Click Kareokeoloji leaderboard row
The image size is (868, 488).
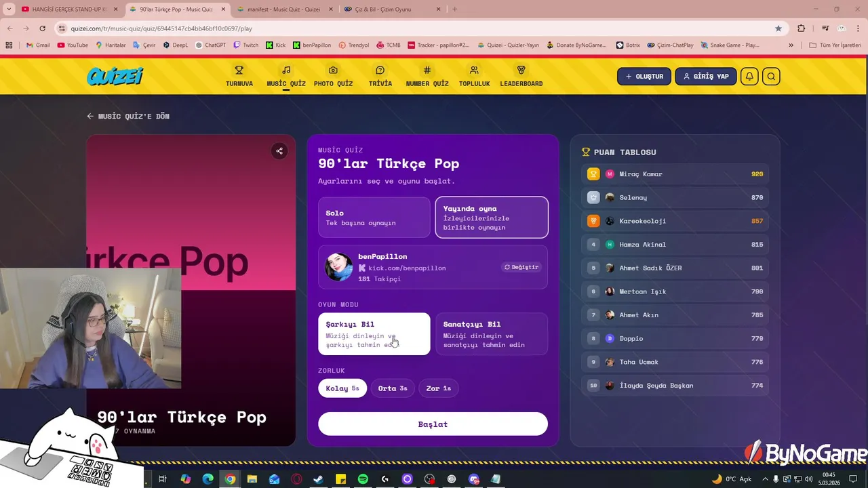675,221
